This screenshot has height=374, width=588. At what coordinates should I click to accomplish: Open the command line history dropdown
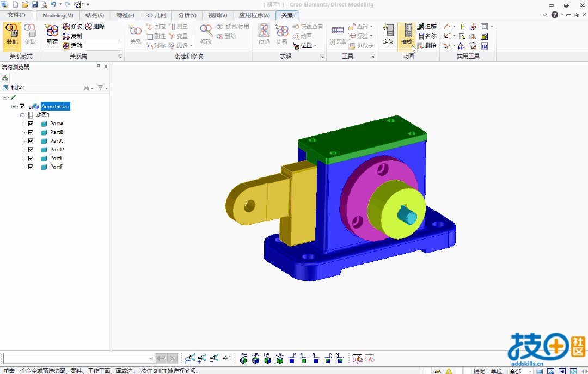(151, 358)
